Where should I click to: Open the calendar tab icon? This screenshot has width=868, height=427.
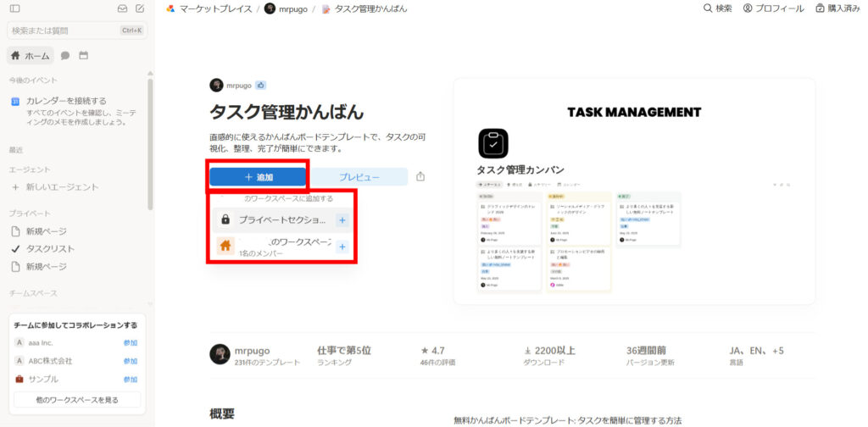84,55
